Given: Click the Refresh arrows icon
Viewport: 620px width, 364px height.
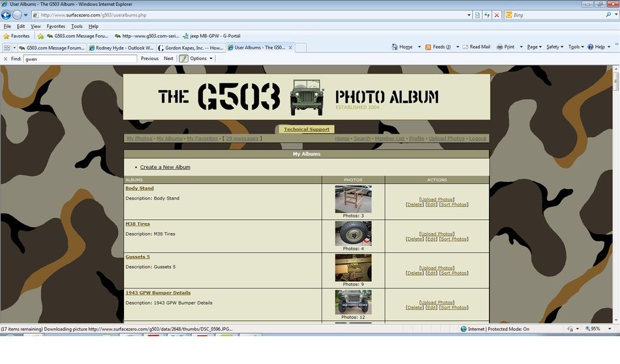Looking at the screenshot, I should tap(487, 15).
